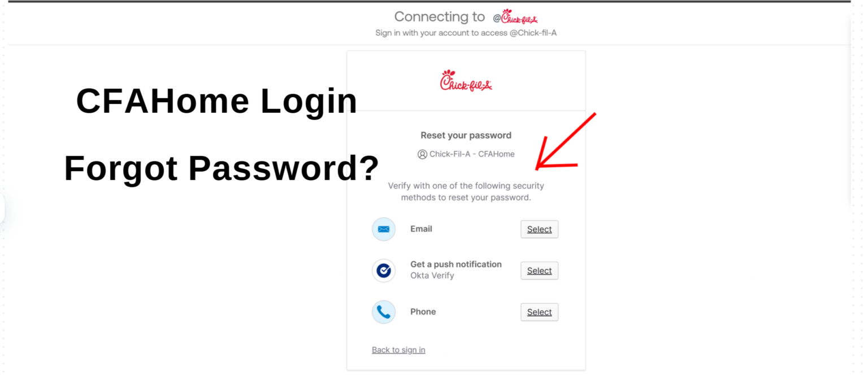Image resolution: width=868 pixels, height=376 pixels.
Task: Click the Connecting to header text
Action: coord(439,16)
